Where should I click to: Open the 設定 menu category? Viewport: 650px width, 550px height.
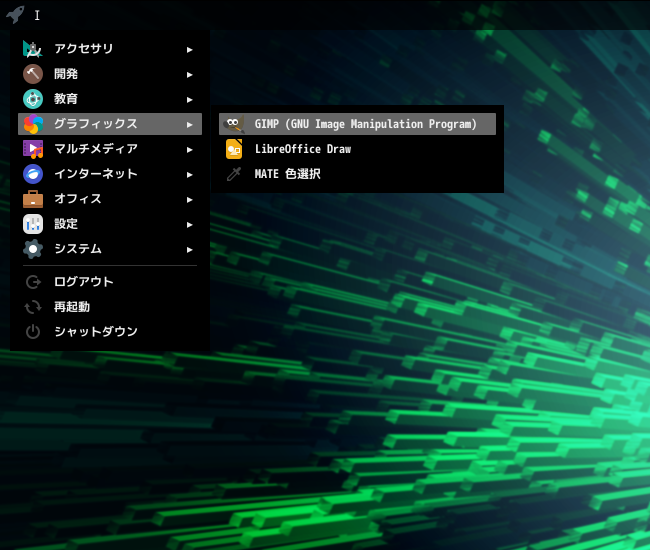pos(110,224)
